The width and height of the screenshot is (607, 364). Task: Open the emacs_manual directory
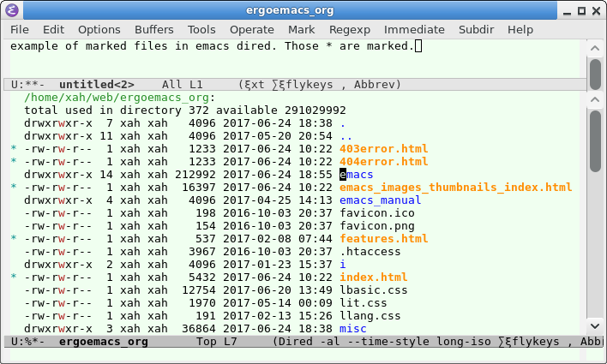click(380, 200)
